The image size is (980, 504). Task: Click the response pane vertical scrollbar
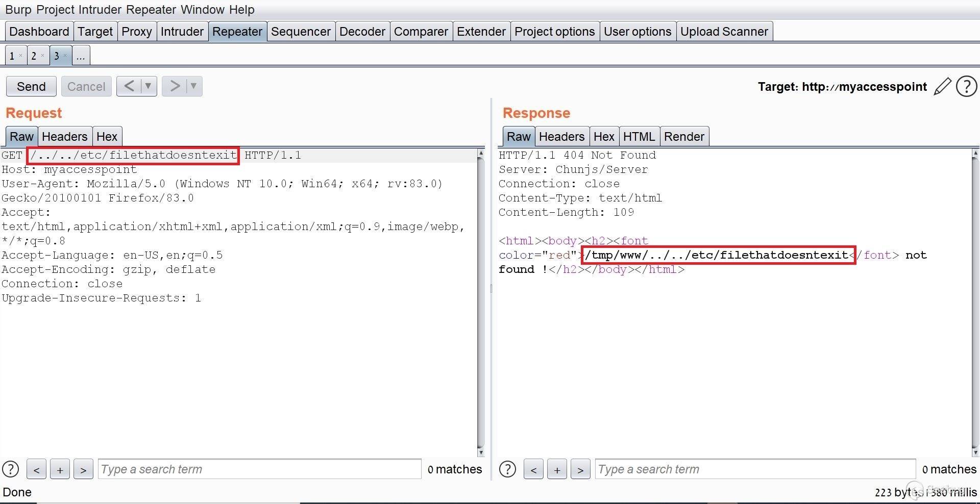pyautogui.click(x=975, y=303)
